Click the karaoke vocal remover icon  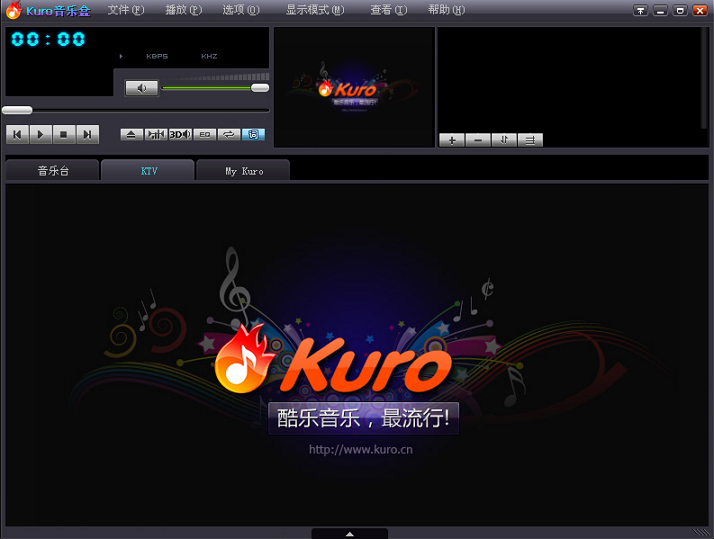coord(156,134)
